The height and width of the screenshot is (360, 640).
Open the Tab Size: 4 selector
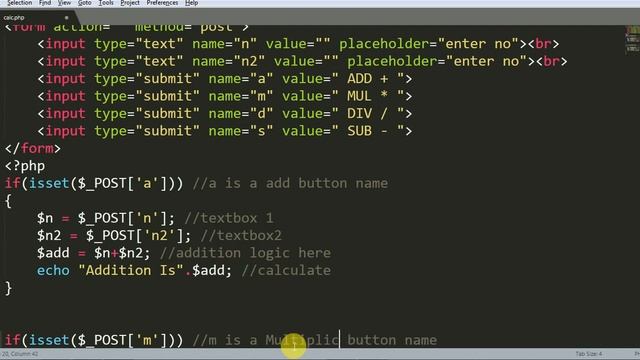589,354
